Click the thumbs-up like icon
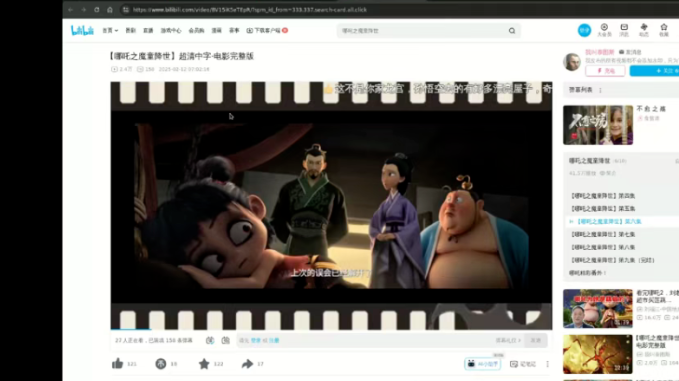The height and width of the screenshot is (381, 679). [117, 364]
